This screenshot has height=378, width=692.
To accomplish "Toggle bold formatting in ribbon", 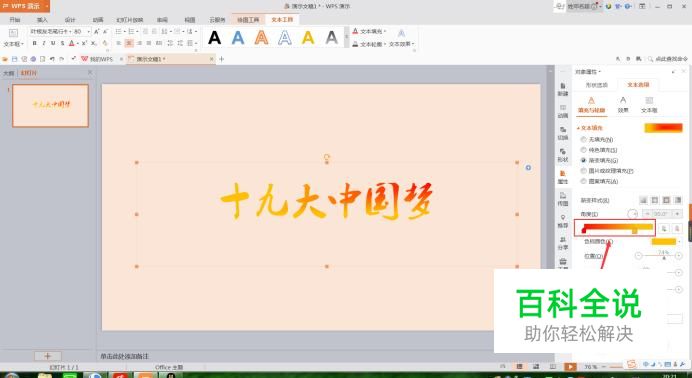I will (x=34, y=43).
